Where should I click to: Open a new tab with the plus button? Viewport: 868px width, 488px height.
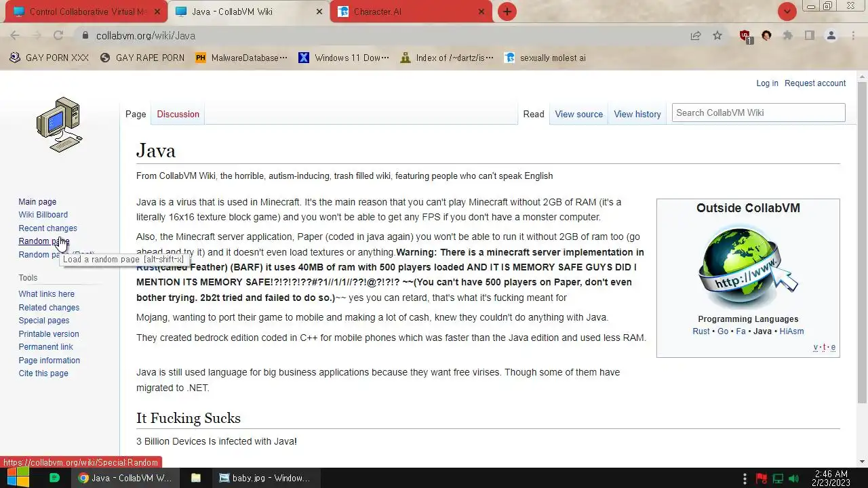click(x=507, y=12)
